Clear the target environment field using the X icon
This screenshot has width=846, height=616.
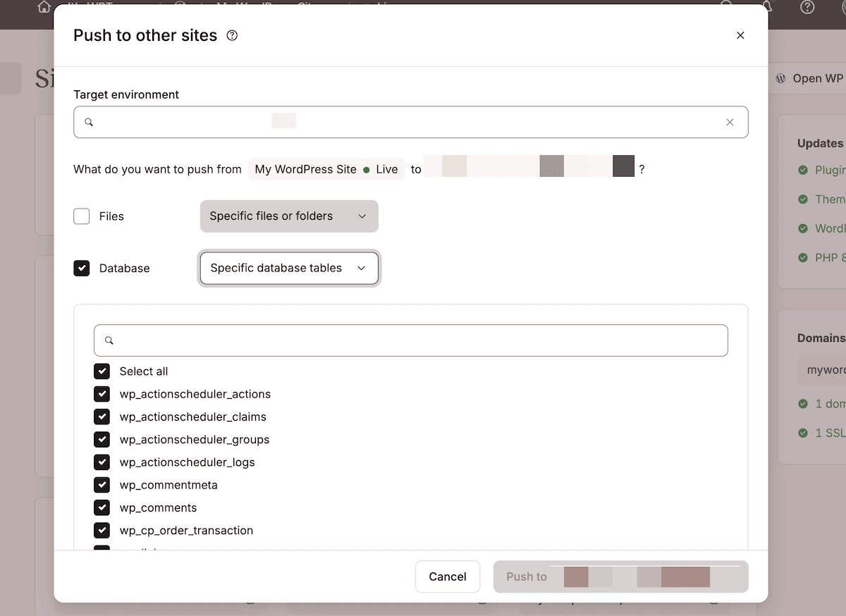[x=730, y=121]
